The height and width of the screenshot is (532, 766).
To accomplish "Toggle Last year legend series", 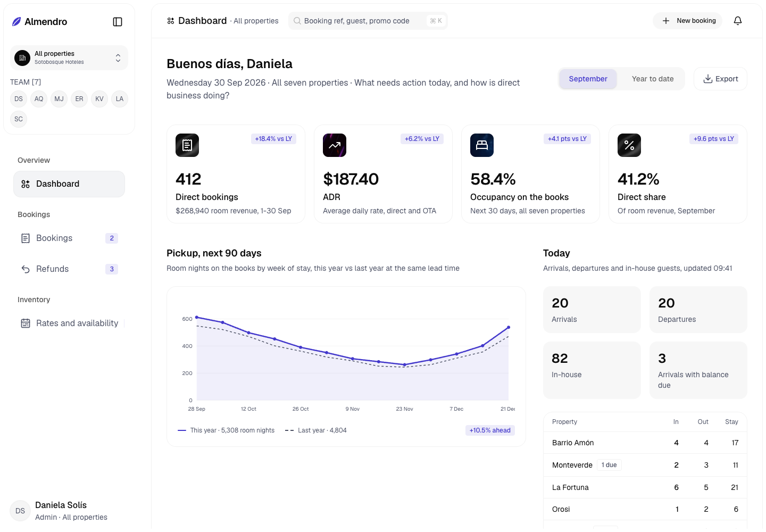I will click(x=316, y=430).
